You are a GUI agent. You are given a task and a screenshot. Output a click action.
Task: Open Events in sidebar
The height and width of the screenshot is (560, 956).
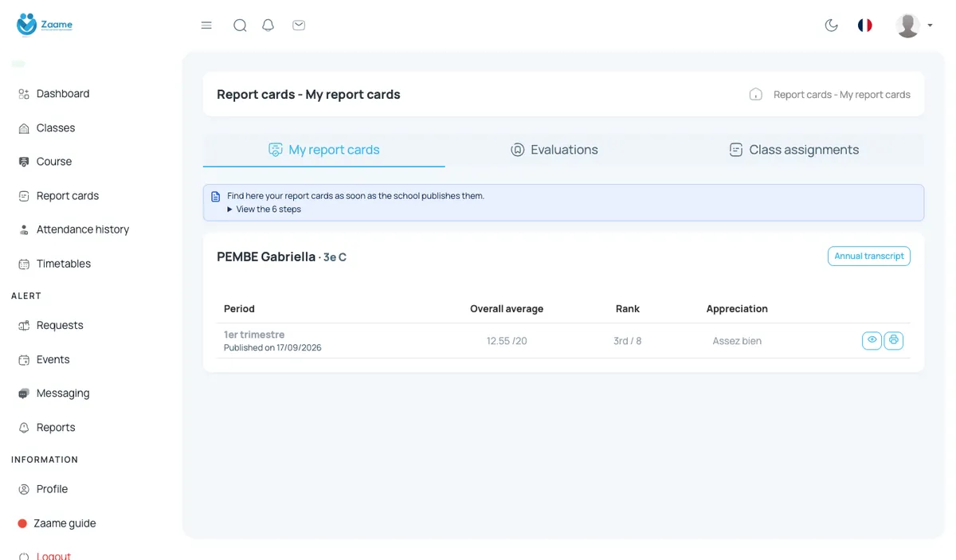[45, 360]
